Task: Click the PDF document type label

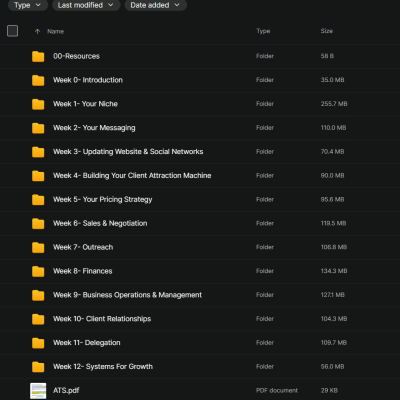Action: (277, 390)
